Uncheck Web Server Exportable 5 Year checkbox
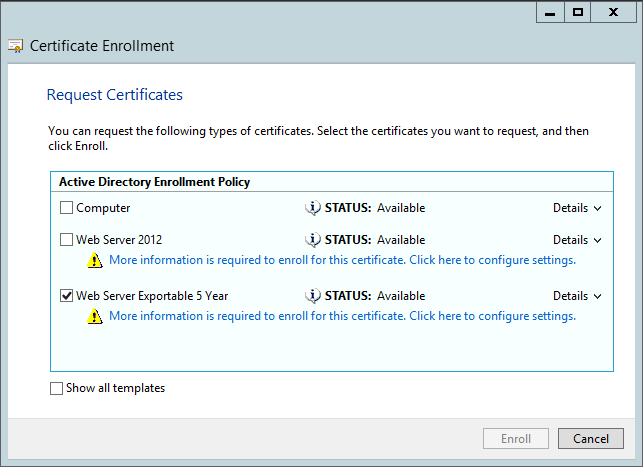Screen dimensions: 643x467 click(67, 296)
